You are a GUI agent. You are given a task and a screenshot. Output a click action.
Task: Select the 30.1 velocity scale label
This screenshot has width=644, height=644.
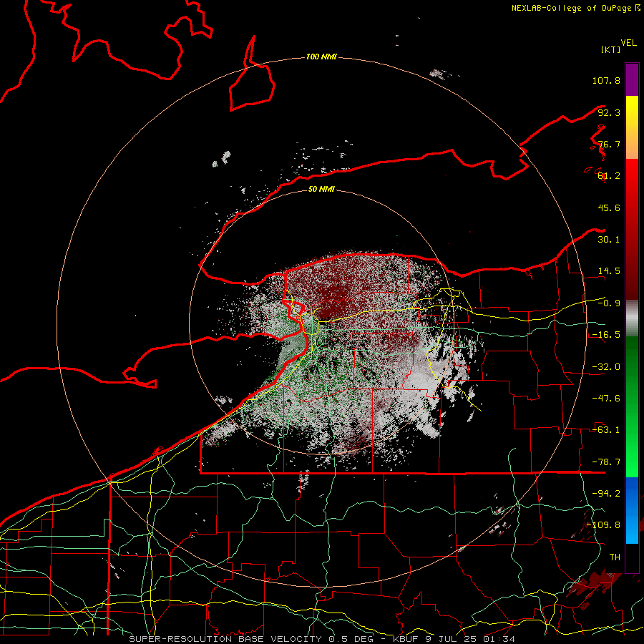pos(609,240)
